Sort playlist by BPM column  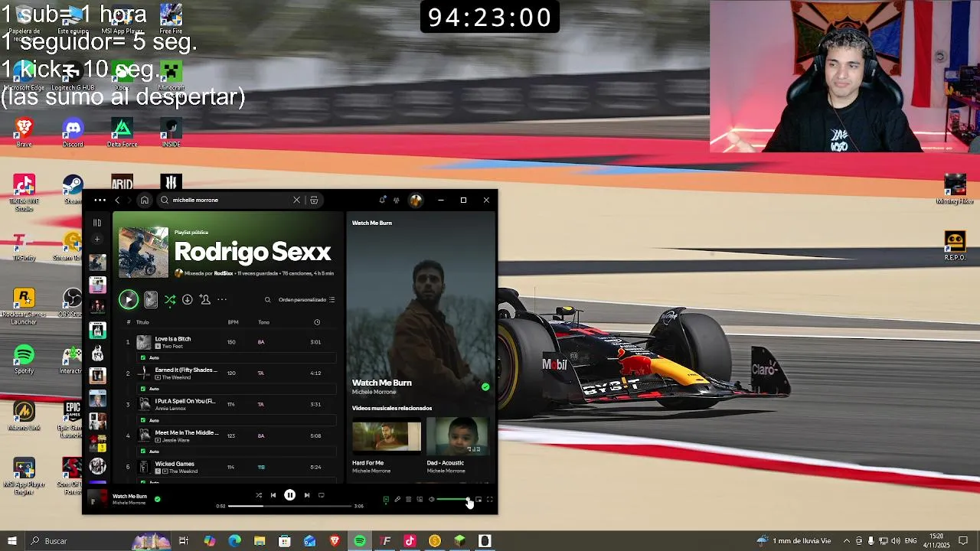233,322
